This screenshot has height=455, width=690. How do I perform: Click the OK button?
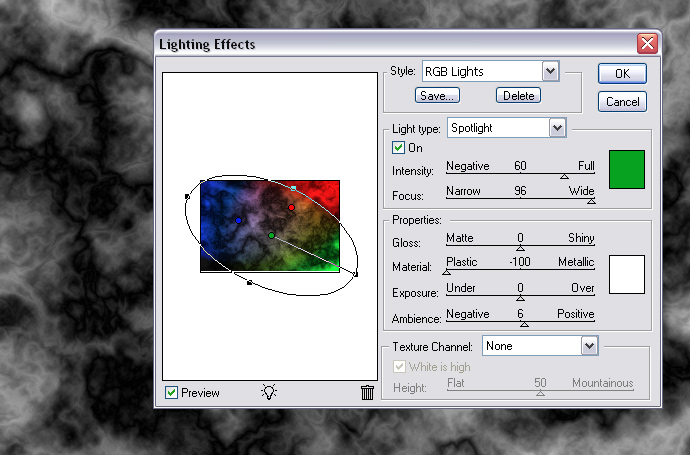click(622, 73)
